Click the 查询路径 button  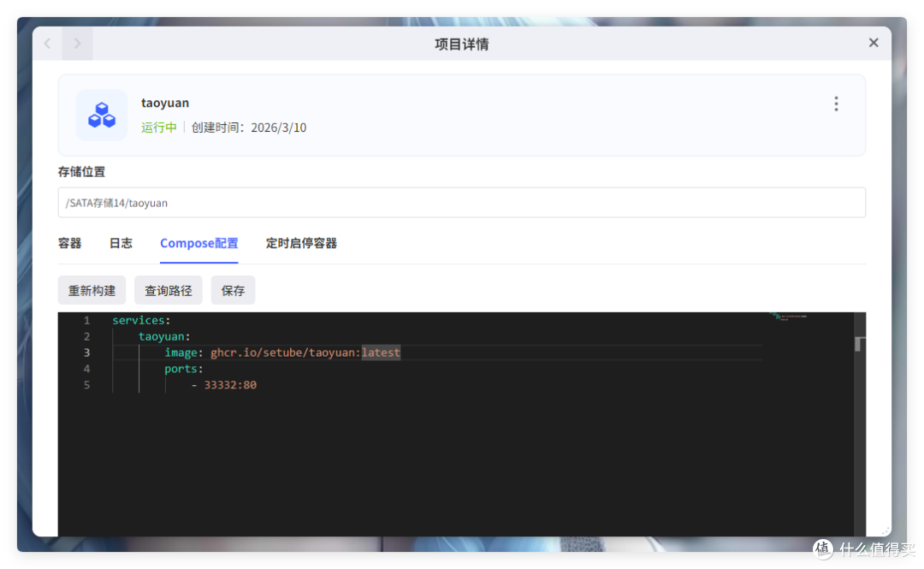pyautogui.click(x=168, y=290)
